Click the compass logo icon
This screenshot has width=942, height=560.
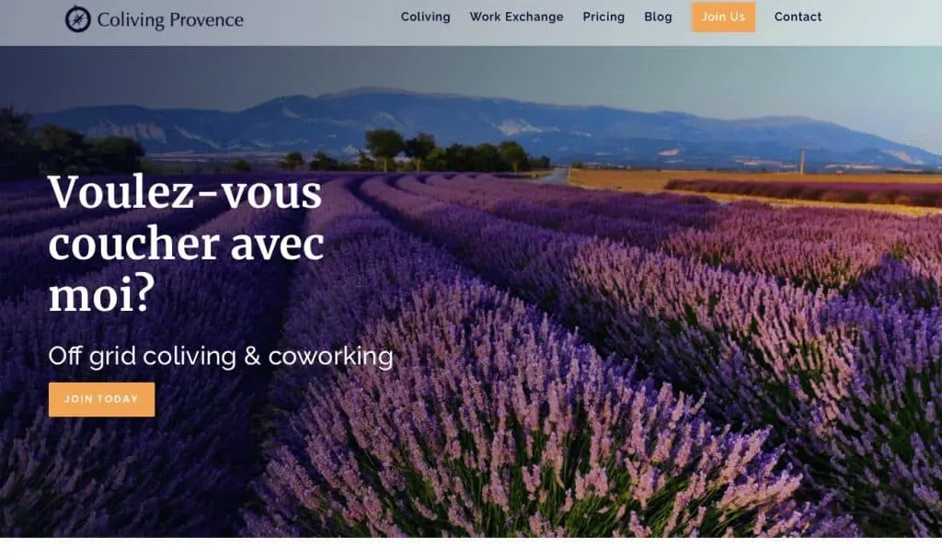point(77,18)
